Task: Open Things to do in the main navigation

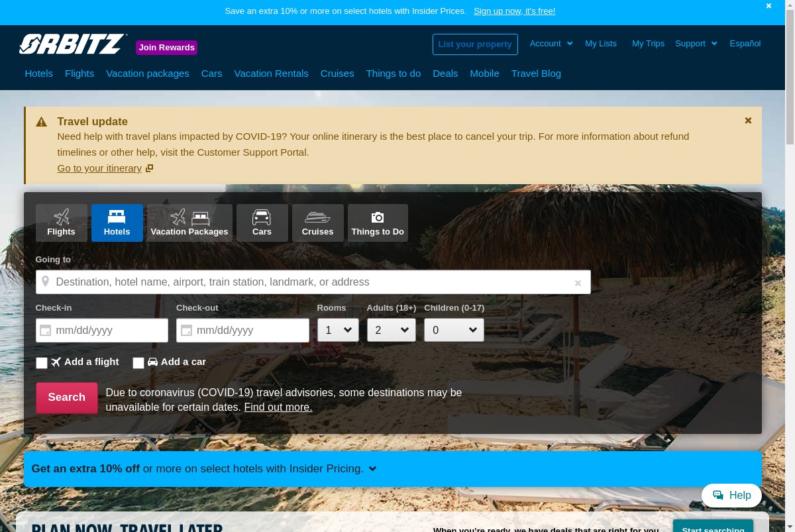Action: pyautogui.click(x=394, y=74)
